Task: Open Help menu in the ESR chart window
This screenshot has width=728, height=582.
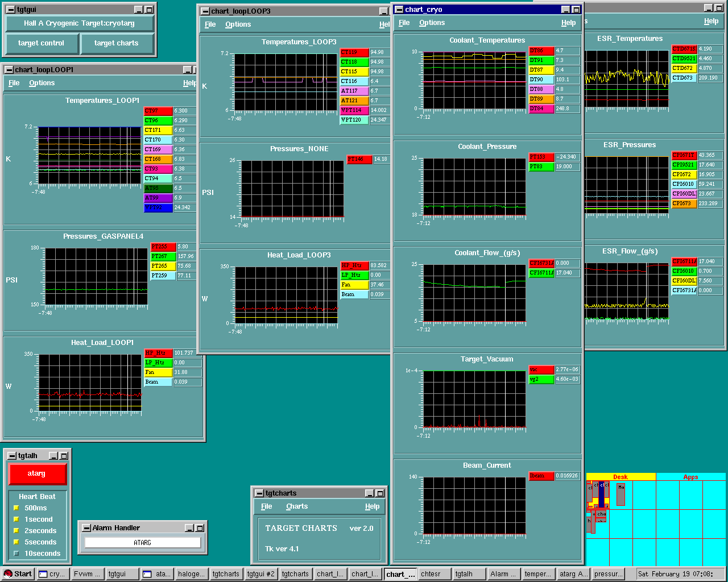Action: (x=712, y=21)
